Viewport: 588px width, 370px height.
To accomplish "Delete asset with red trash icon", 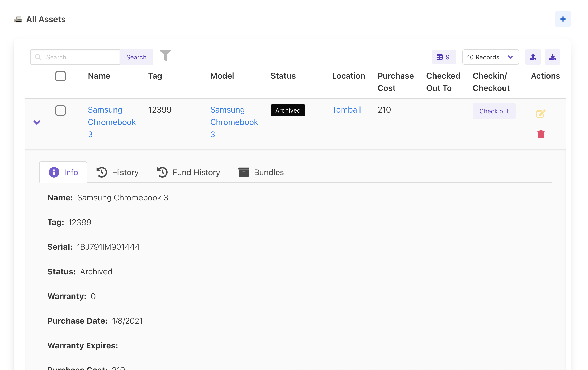I will pyautogui.click(x=541, y=134).
